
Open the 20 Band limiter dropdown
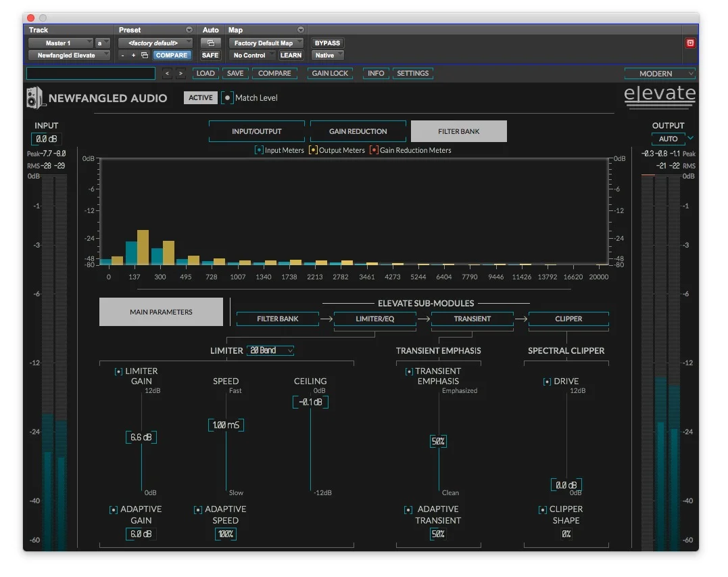270,350
